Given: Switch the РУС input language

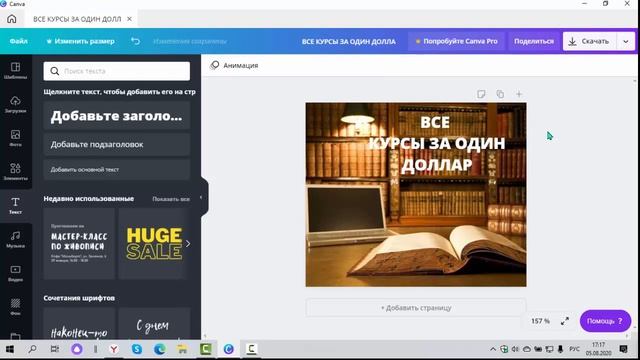Looking at the screenshot, I should [x=575, y=349].
